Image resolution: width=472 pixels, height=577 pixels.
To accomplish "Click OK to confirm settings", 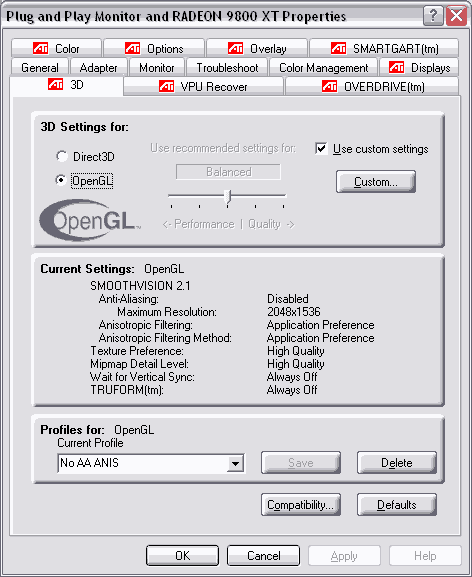I will click(182, 556).
